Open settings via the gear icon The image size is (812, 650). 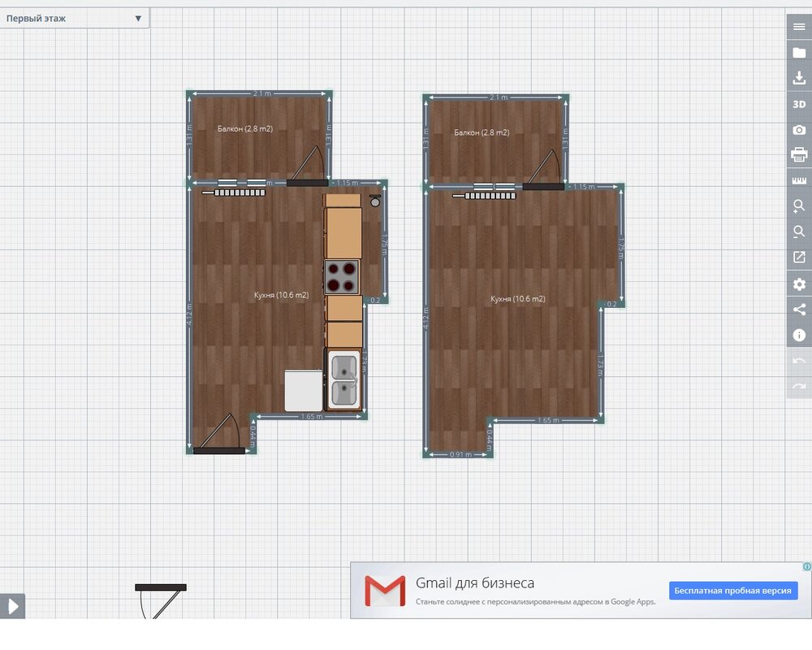[x=799, y=284]
